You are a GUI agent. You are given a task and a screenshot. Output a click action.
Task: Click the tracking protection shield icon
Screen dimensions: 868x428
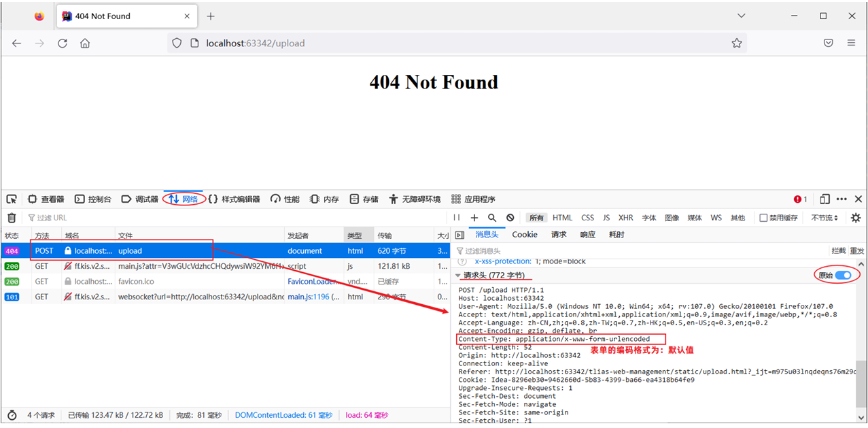click(177, 43)
